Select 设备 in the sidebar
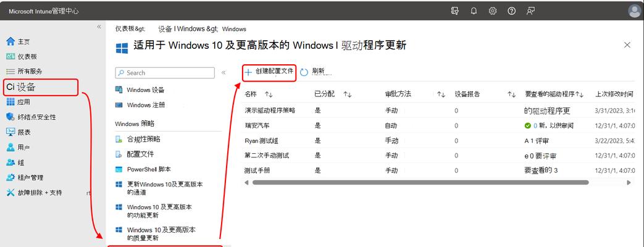The image size is (644, 247). (41, 87)
